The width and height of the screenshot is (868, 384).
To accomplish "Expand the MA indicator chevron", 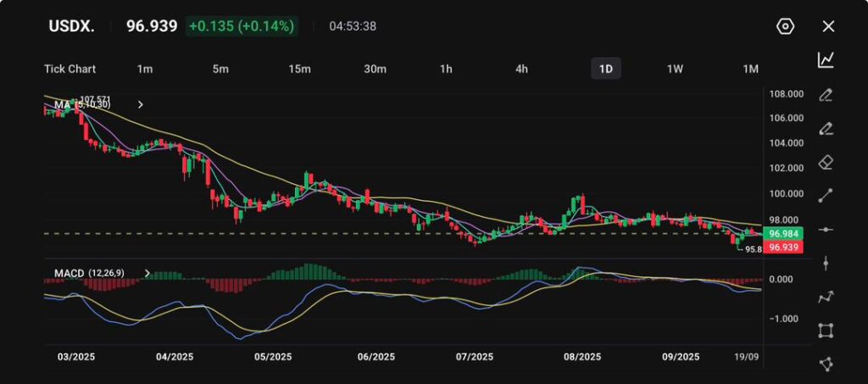I will point(141,105).
